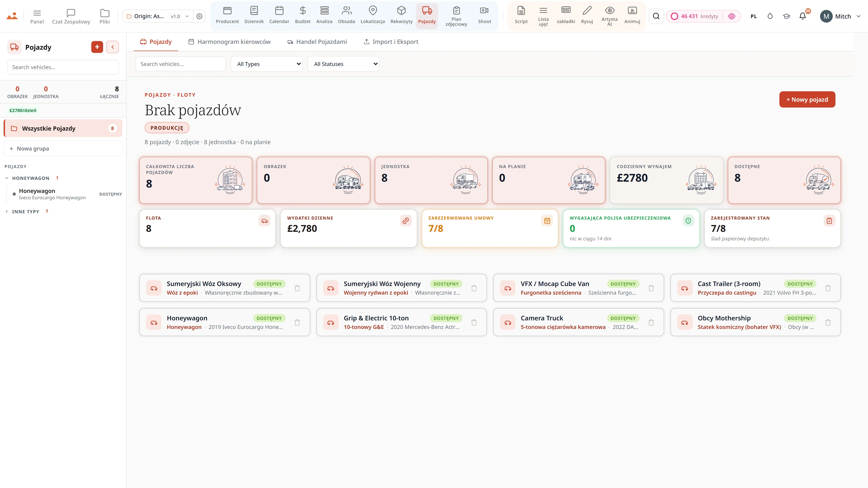Viewport: 868px width, 488px height.
Task: Click the search magnifier icon
Action: click(x=656, y=16)
